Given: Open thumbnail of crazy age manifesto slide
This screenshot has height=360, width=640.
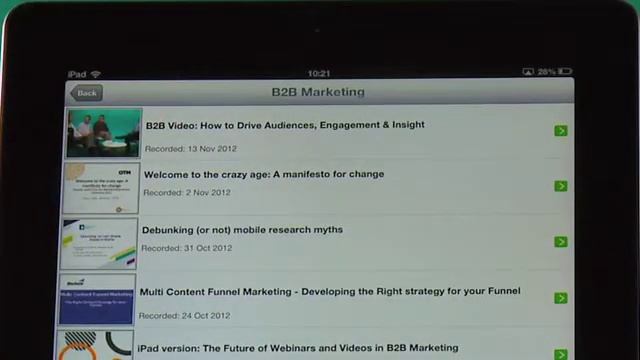Looking at the screenshot, I should tap(101, 188).
